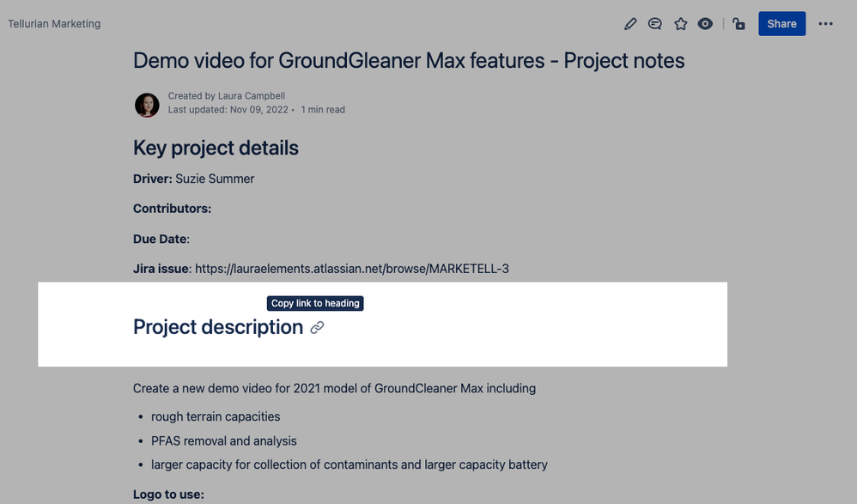Open the more actions ellipsis menu
This screenshot has height=504, width=857.
(825, 24)
